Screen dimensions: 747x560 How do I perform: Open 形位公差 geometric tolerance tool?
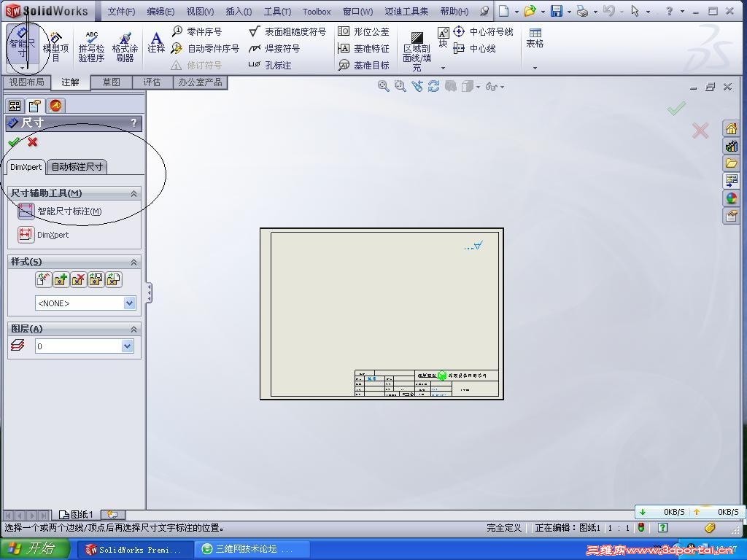[363, 31]
